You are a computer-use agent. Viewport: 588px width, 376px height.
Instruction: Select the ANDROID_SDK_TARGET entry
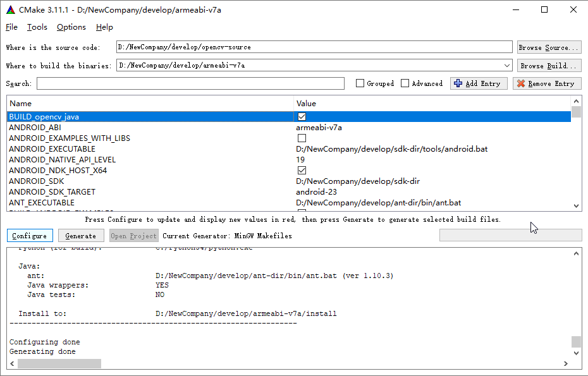[x=52, y=191]
